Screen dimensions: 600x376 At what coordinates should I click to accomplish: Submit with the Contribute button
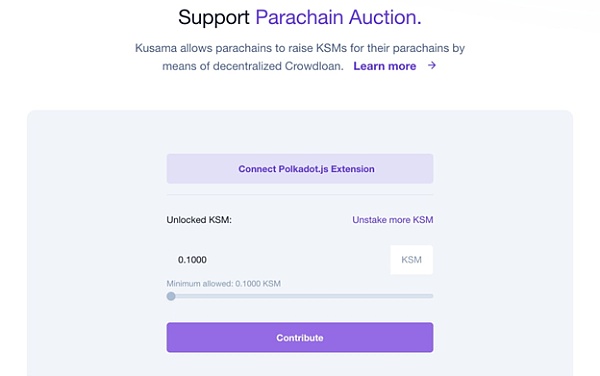[x=300, y=337]
